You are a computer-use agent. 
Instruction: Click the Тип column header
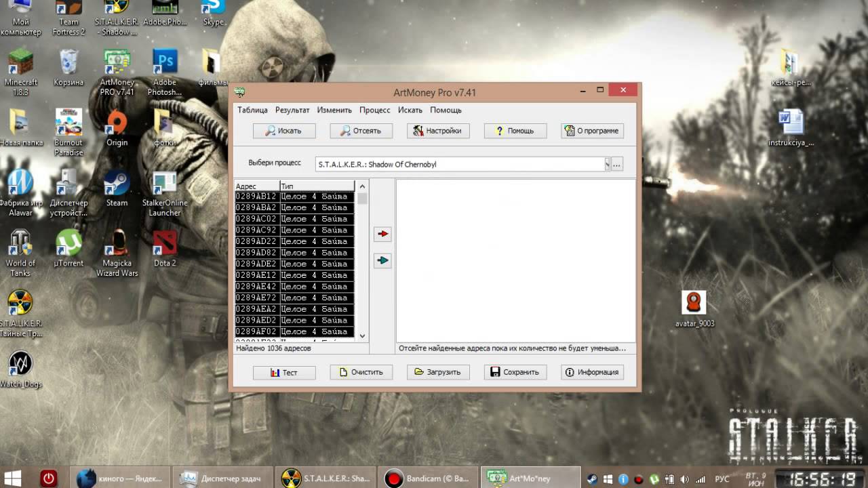point(317,186)
